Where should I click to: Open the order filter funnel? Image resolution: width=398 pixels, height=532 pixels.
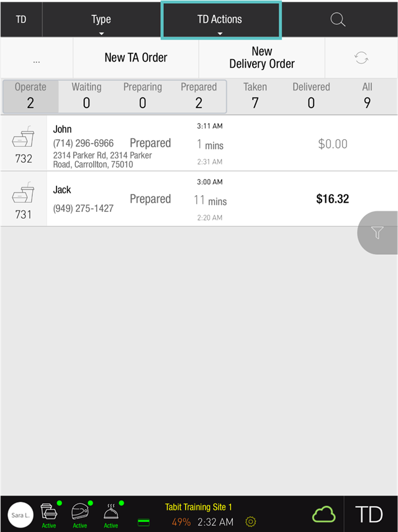coord(378,232)
